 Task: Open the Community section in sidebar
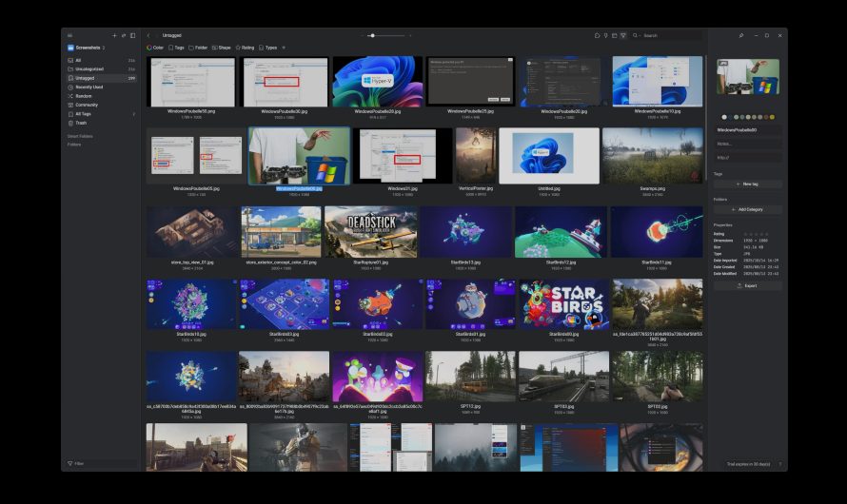point(87,105)
